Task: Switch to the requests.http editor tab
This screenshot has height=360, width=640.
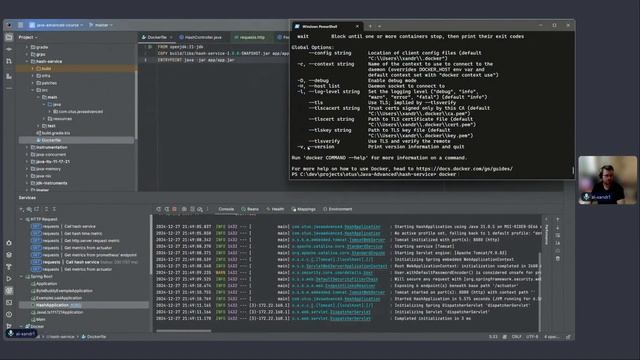Action: click(x=250, y=37)
